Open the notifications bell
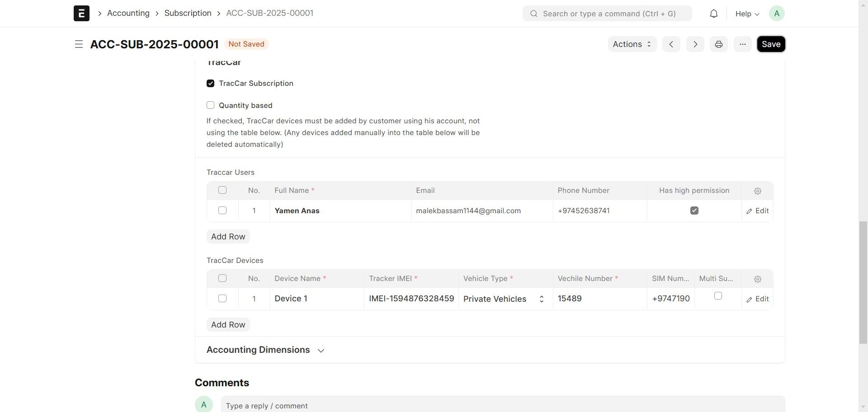 click(713, 14)
